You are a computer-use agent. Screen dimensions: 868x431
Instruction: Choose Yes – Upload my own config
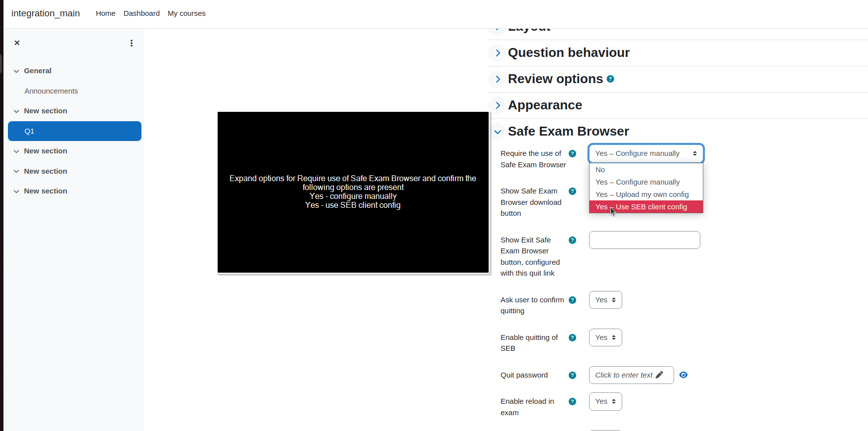(646, 194)
